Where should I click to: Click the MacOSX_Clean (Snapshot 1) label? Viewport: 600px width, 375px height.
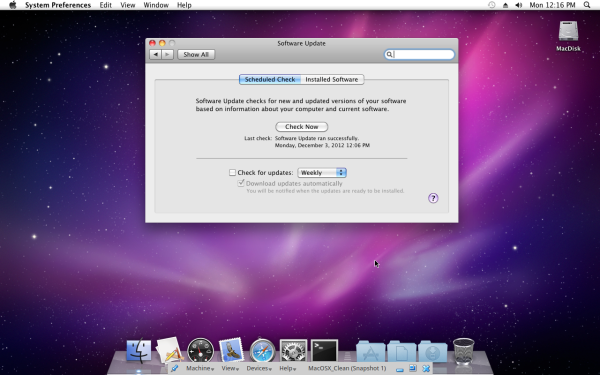[347, 368]
